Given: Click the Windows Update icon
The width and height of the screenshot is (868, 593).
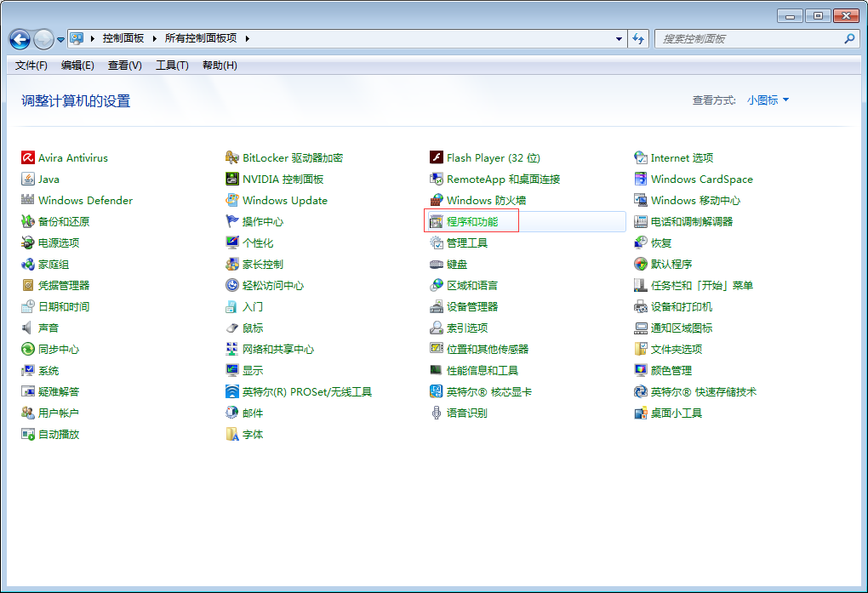Looking at the screenshot, I should pos(232,200).
